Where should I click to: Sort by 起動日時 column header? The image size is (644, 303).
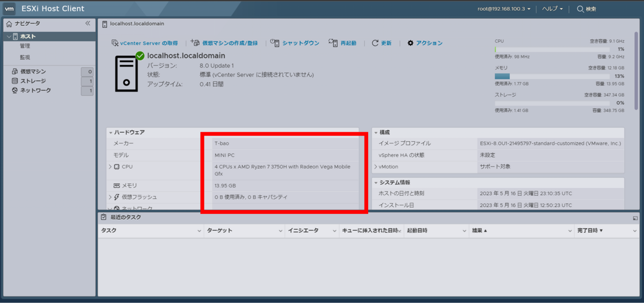click(417, 230)
